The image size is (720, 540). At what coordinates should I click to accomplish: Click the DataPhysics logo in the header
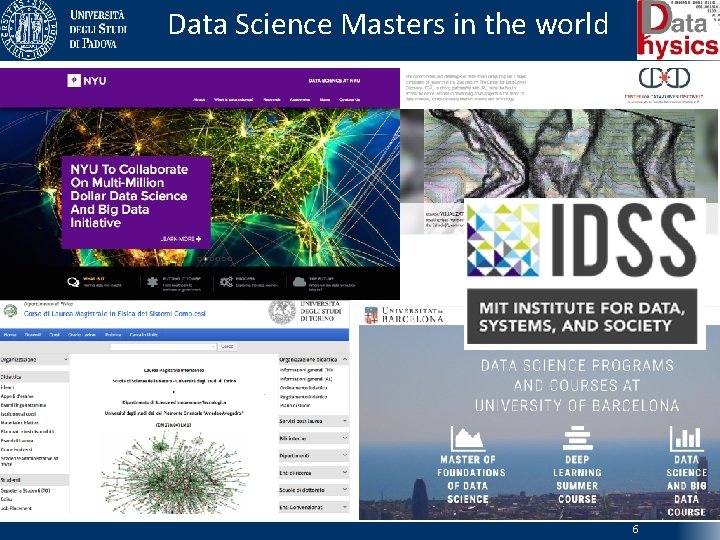point(678,30)
